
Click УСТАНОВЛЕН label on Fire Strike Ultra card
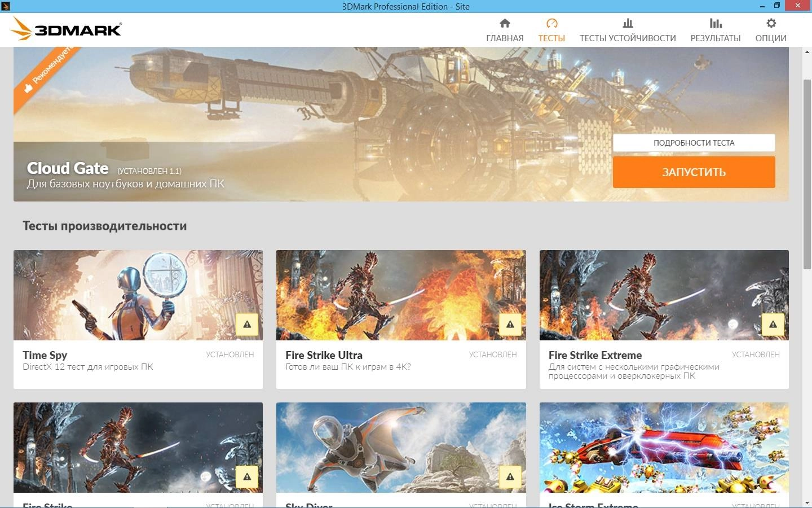click(493, 354)
